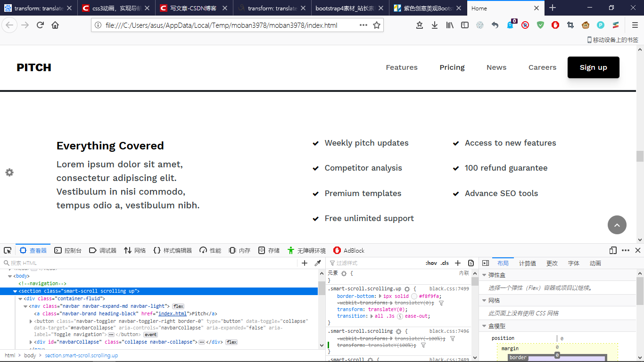Open the black.css:7499 source link
644x362 pixels.
(449, 288)
